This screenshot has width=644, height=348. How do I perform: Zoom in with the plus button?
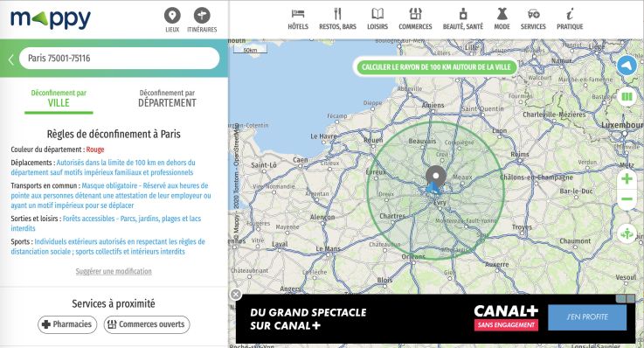coord(627,178)
